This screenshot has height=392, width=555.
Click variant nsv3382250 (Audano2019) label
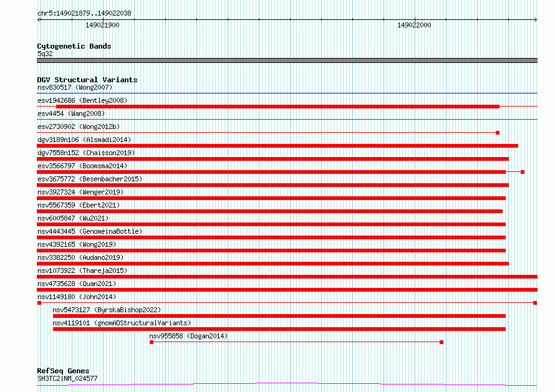click(80, 257)
